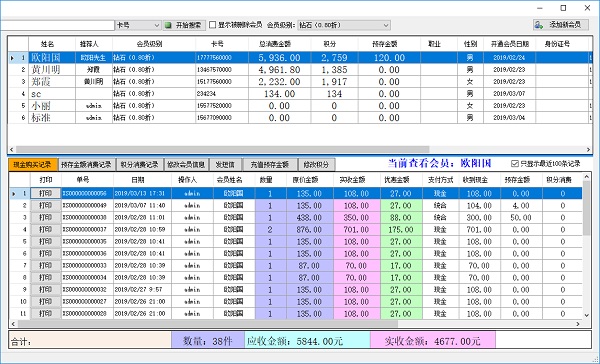Select 修改会员信息 tab

(x=186, y=165)
